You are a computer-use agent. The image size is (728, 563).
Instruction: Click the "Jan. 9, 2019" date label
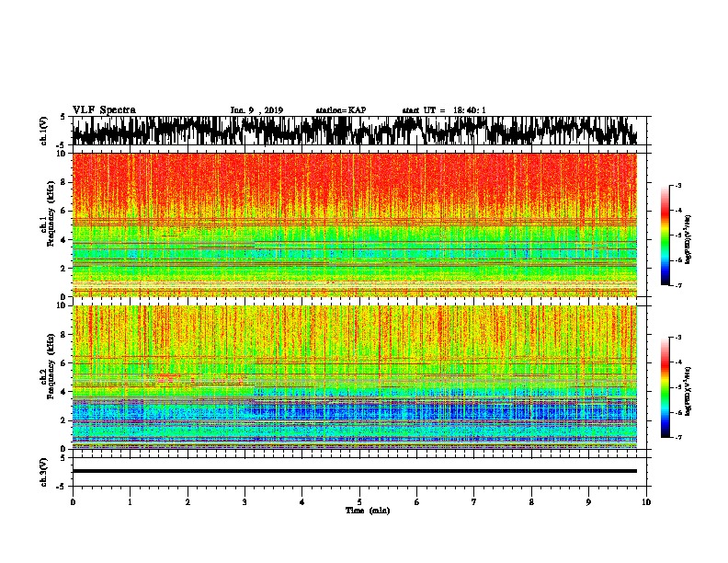pyautogui.click(x=256, y=110)
